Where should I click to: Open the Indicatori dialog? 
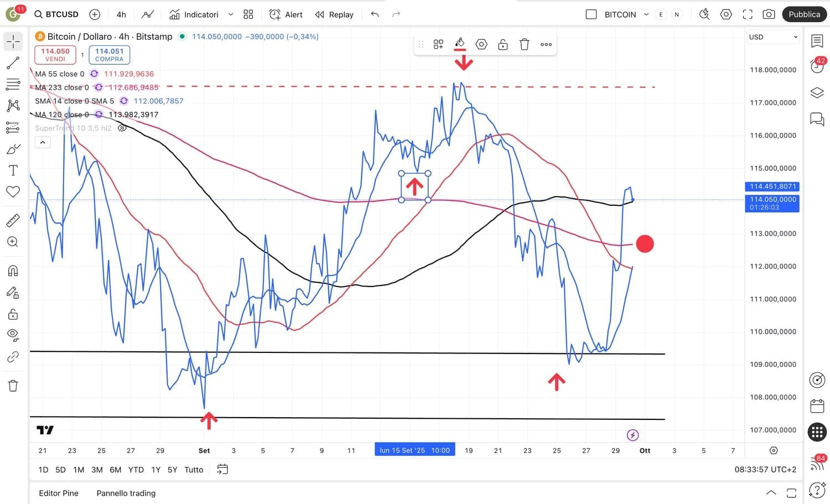coord(194,14)
